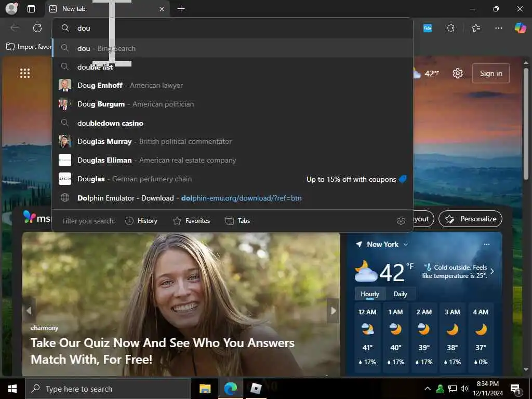Select 'Douglas Elliman' suggestion
The image size is (532, 399).
point(233,160)
